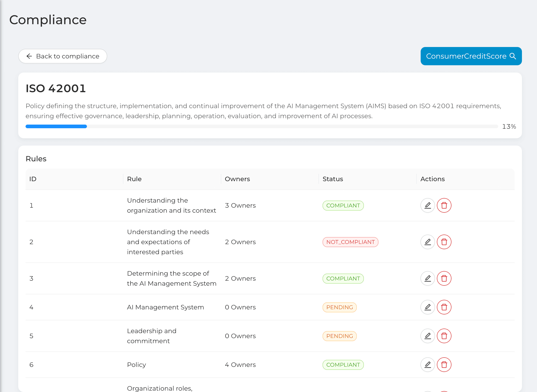Viewport: 537px width, 392px height.
Task: Edit the 'Policy' rule entry
Action: [x=428, y=365]
